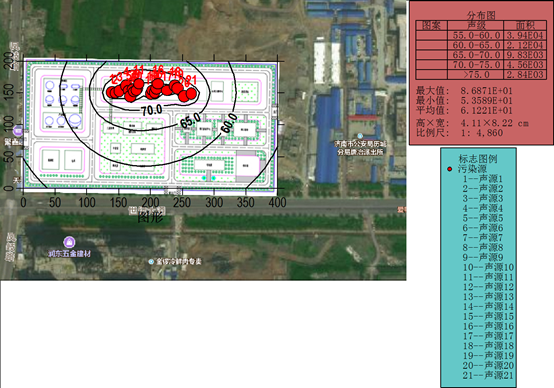The height and width of the screenshot is (388, 554).
Task: Click the 图案 column header
Action: tap(431, 25)
